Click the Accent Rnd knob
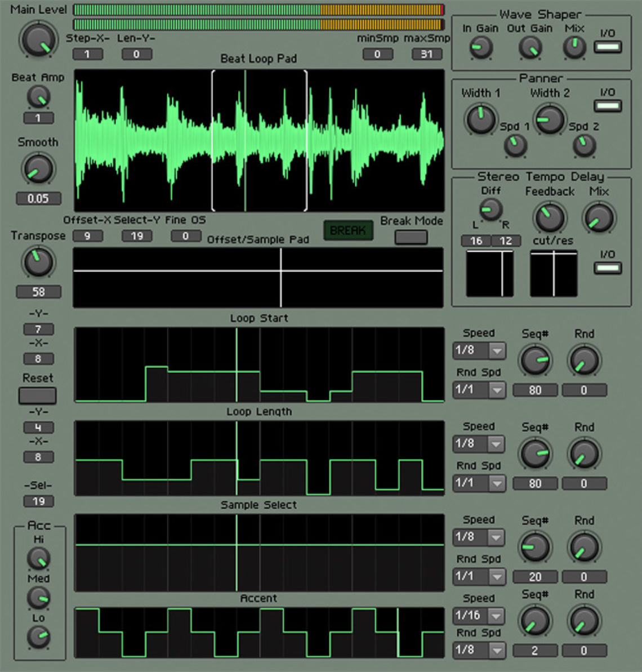The height and width of the screenshot is (672, 642). coord(584,621)
